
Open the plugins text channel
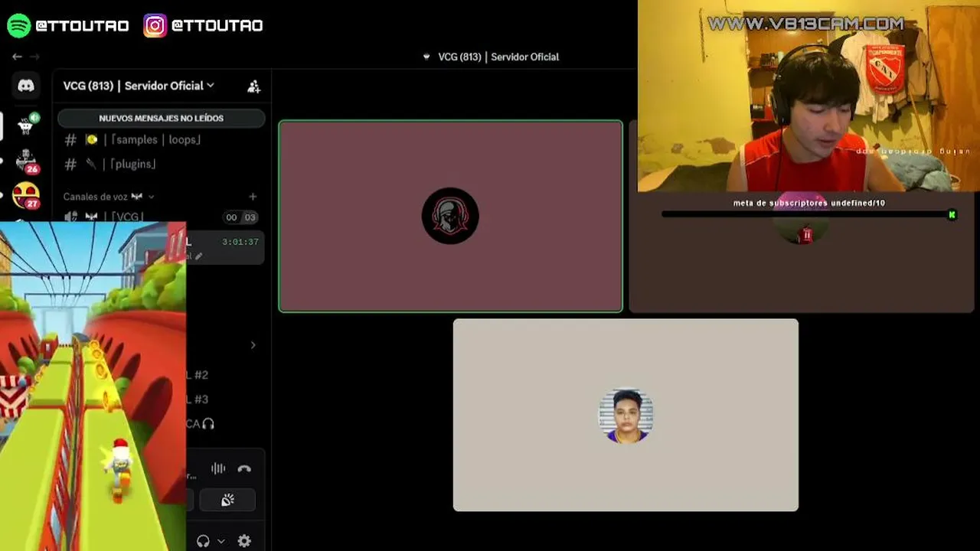click(x=162, y=164)
